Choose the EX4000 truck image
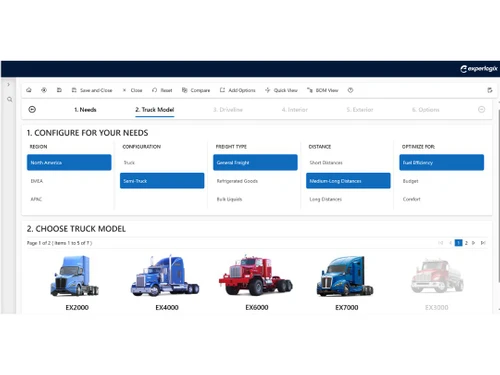The image size is (500, 375). coord(165,276)
